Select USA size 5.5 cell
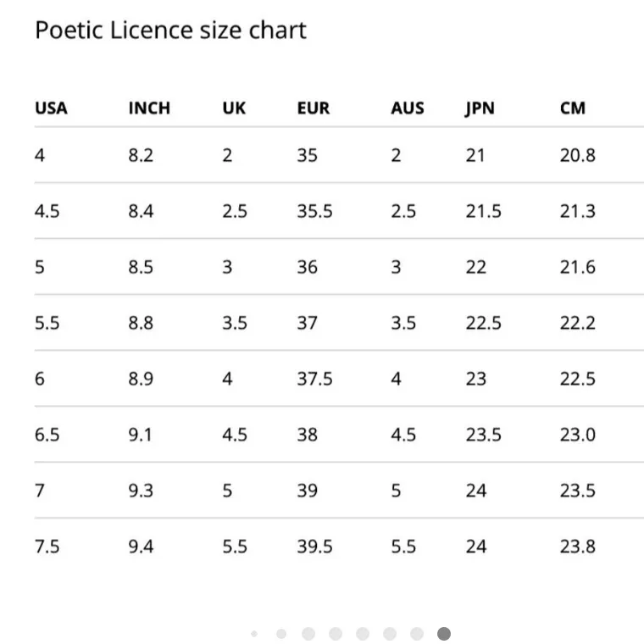This screenshot has width=644, height=644. click(x=47, y=323)
